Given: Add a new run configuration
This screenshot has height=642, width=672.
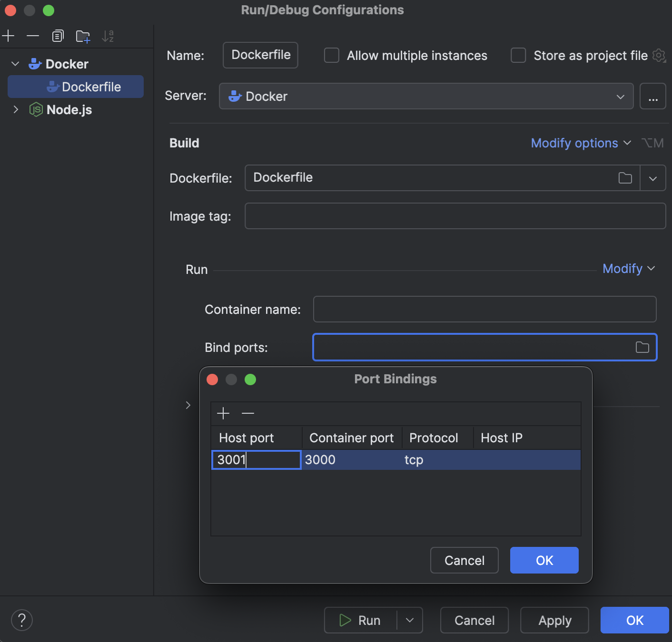Looking at the screenshot, I should coord(9,36).
